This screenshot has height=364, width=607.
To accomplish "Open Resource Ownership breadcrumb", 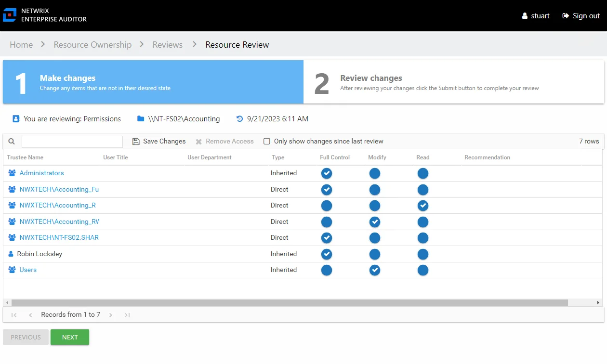I will [92, 45].
